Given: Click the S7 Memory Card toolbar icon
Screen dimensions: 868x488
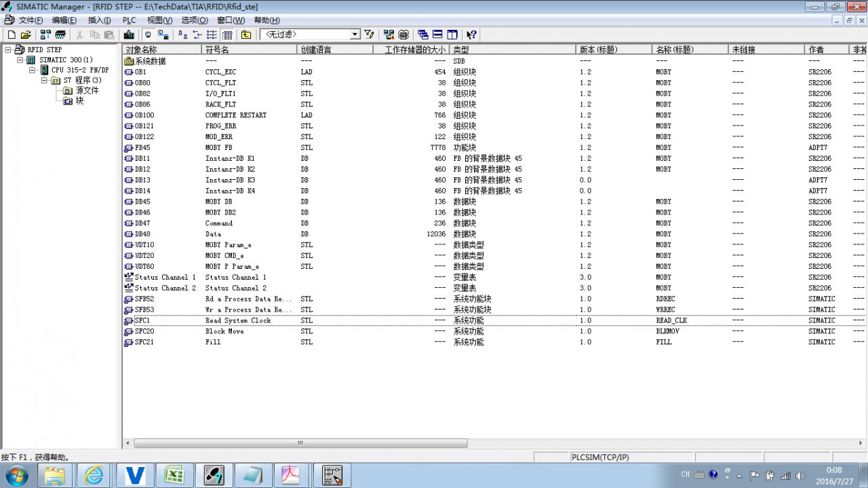Looking at the screenshot, I should coord(60,35).
